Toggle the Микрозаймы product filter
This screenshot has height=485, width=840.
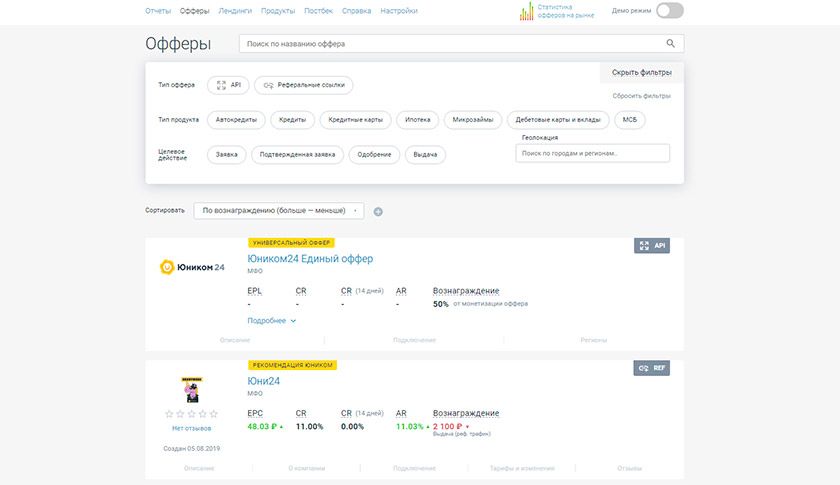pyautogui.click(x=473, y=120)
